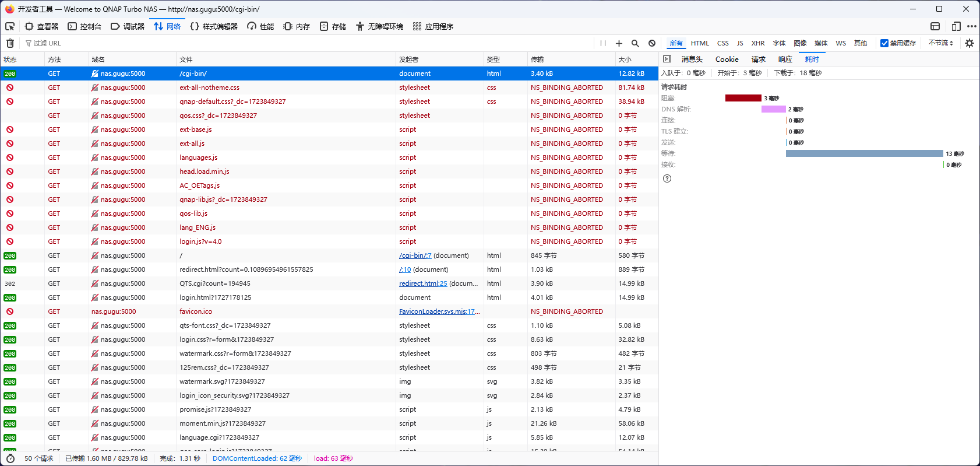Show the Headers (消息头) tab
The width and height of the screenshot is (980, 466).
pyautogui.click(x=692, y=59)
